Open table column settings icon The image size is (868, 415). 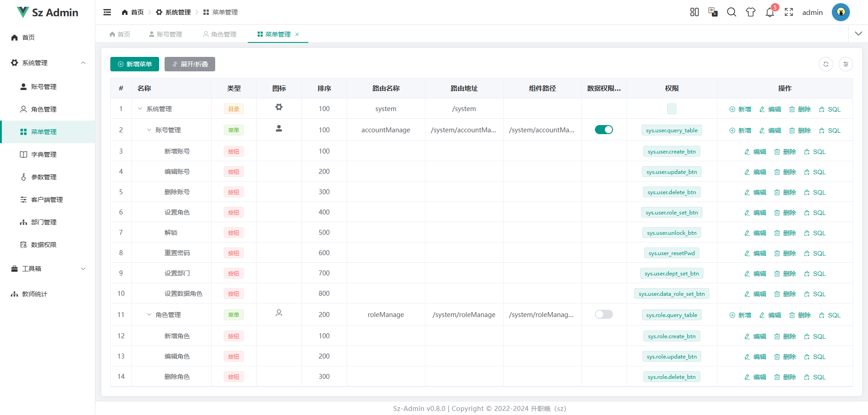point(846,64)
